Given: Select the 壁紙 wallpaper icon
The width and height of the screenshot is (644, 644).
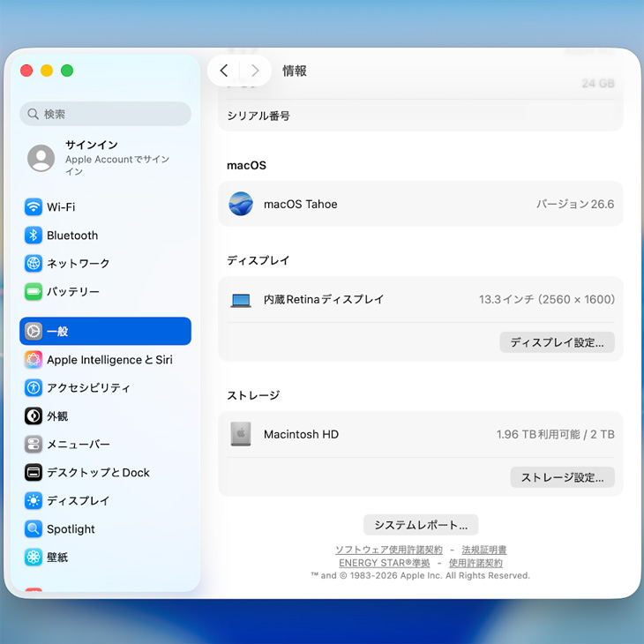Looking at the screenshot, I should click(x=34, y=558).
